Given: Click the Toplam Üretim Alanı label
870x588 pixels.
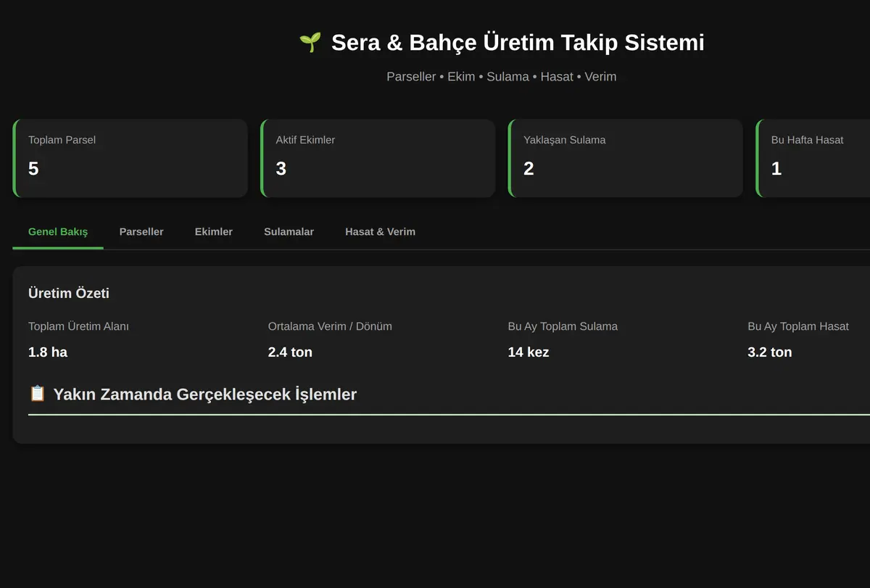Looking at the screenshot, I should (78, 326).
